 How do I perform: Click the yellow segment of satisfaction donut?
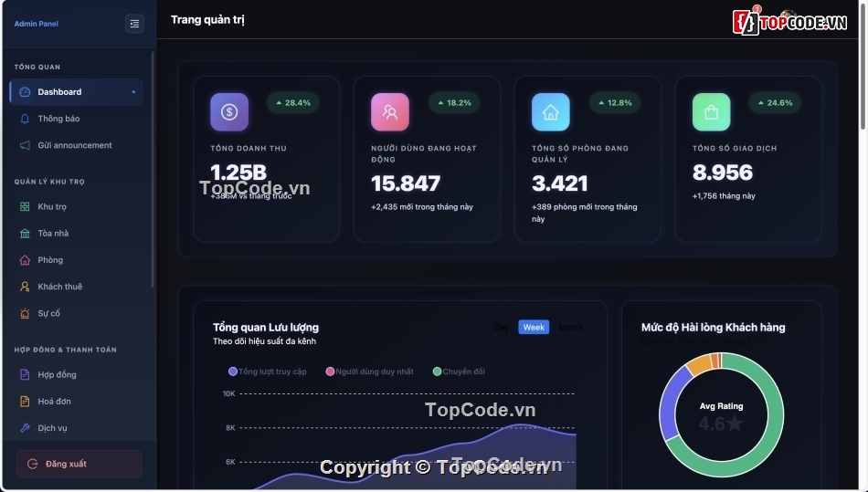click(x=699, y=363)
